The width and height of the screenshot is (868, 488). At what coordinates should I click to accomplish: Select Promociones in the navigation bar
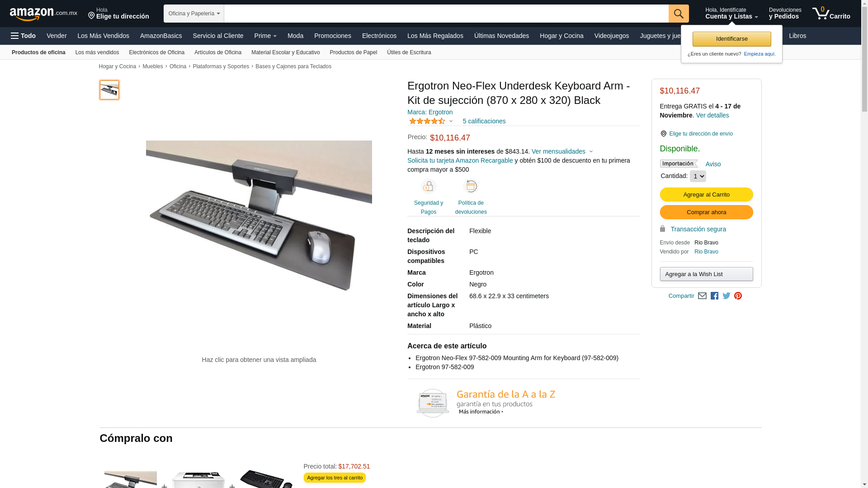(x=333, y=36)
